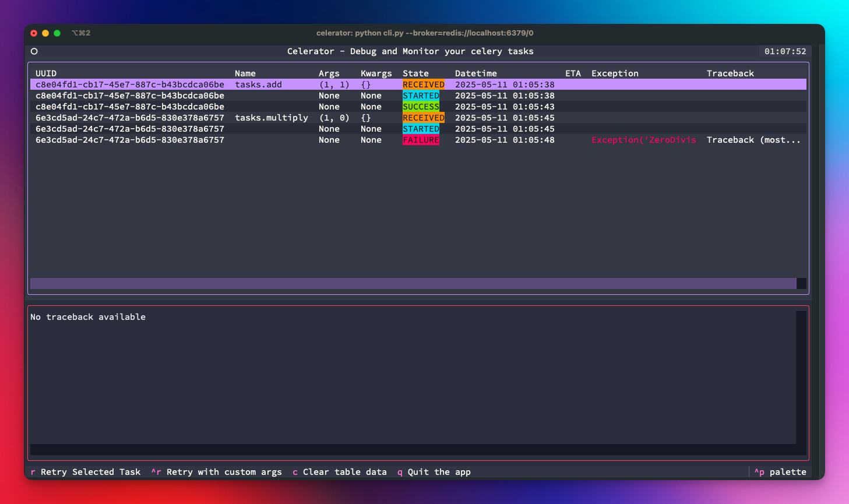Click the State column header
Viewport: 849px width, 504px height.
[x=415, y=73]
